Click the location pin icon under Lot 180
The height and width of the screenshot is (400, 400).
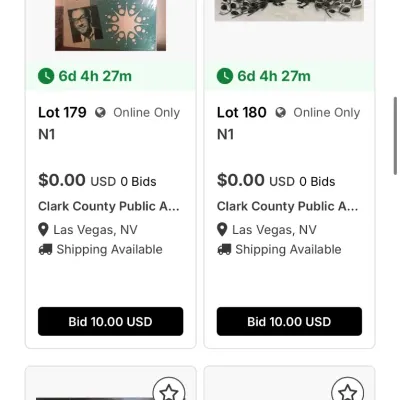(222, 230)
